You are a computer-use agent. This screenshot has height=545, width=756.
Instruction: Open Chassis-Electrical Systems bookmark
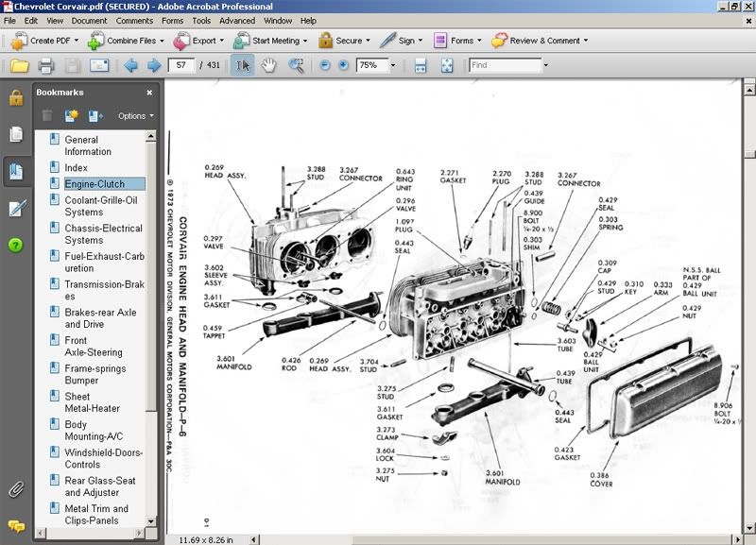104,234
